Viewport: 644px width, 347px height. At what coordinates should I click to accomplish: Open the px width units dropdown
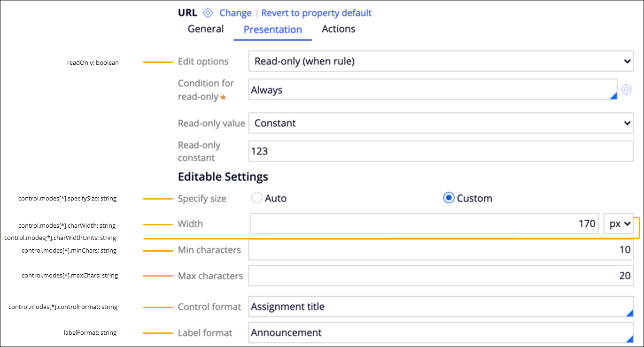coord(618,224)
